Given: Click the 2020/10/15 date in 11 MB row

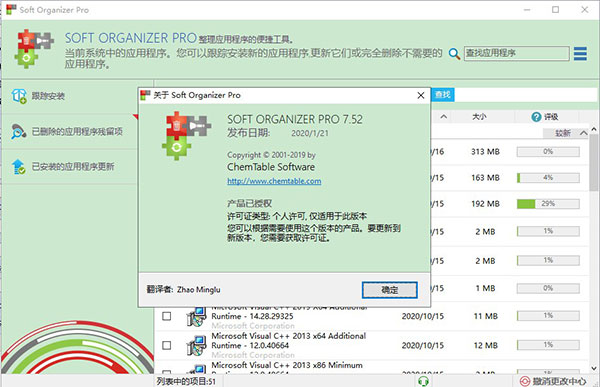Looking at the screenshot, I should (x=423, y=316).
